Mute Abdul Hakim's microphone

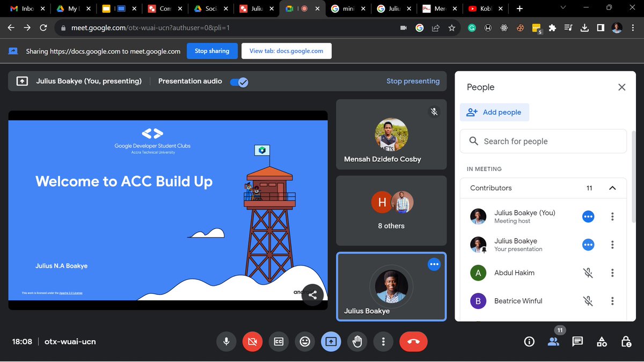click(x=588, y=272)
